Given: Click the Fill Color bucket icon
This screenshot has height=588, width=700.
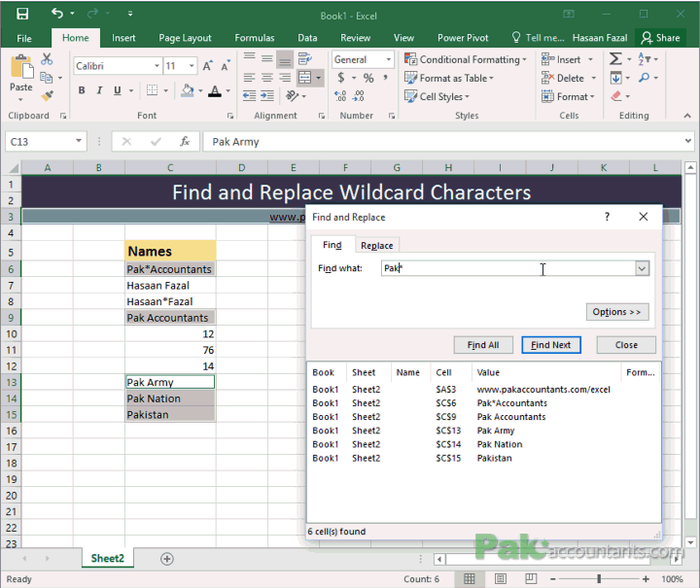Looking at the screenshot, I should click(x=188, y=90).
